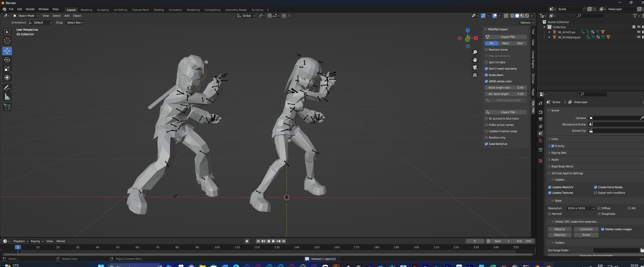Switch to the Sculpting workspace tab

[x=103, y=10]
